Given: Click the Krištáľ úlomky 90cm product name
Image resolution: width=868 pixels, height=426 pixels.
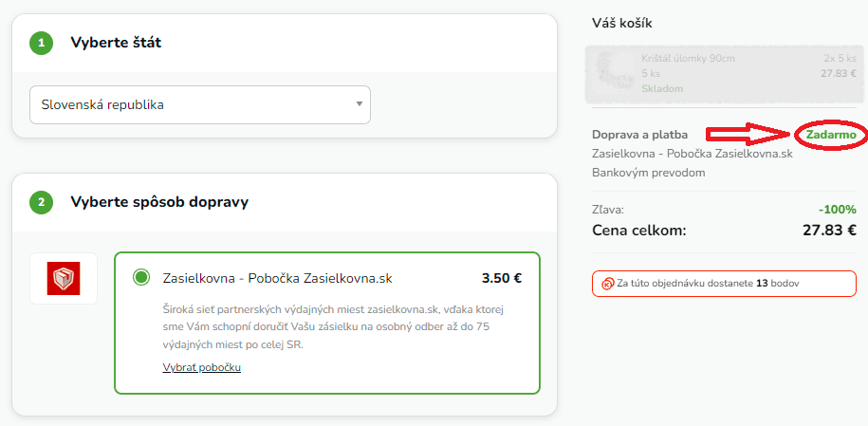Looking at the screenshot, I should pyautogui.click(x=688, y=59).
